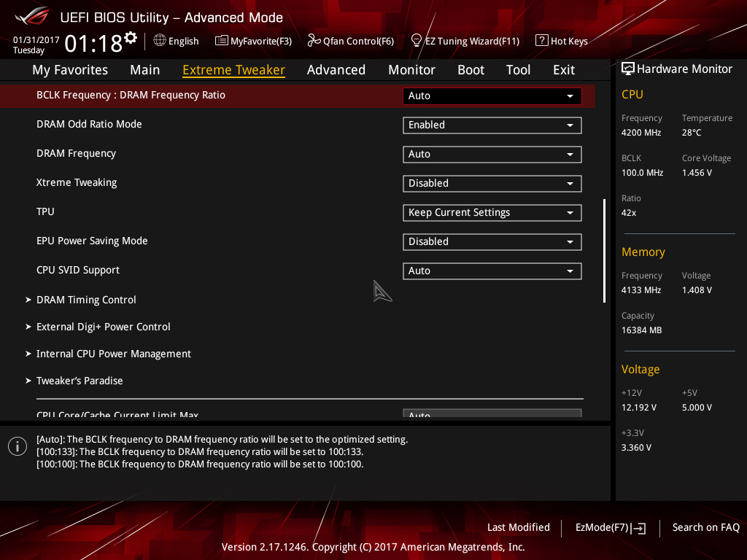The height and width of the screenshot is (560, 747).
Task: Click the CPU SVID Support label
Action: pos(77,270)
